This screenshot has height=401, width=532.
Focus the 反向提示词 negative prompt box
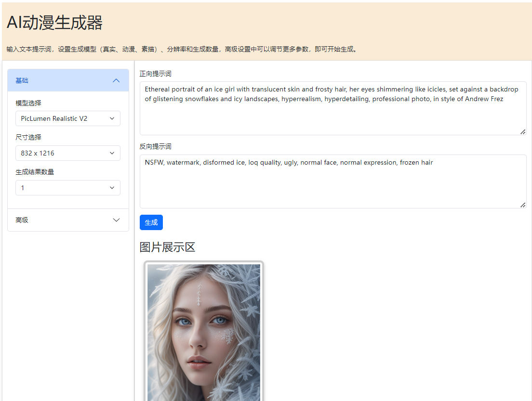pyautogui.click(x=332, y=185)
